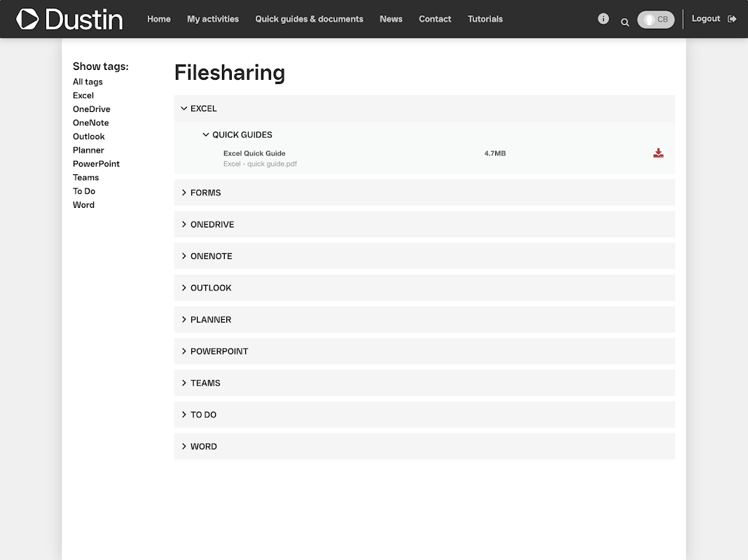Viewport: 748px width, 560px height.
Task: Open the search magnifier icon
Action: click(625, 22)
